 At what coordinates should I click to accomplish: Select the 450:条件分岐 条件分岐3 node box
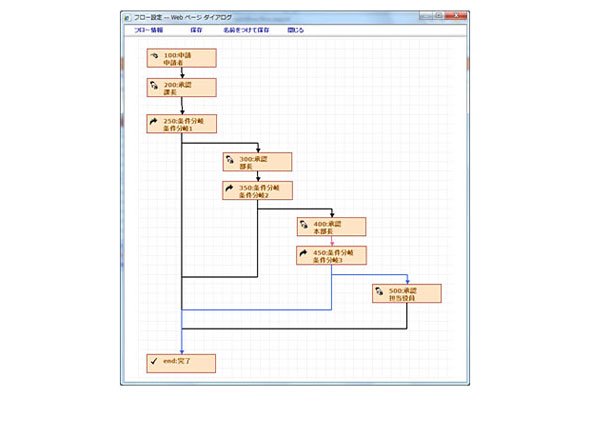(331, 256)
